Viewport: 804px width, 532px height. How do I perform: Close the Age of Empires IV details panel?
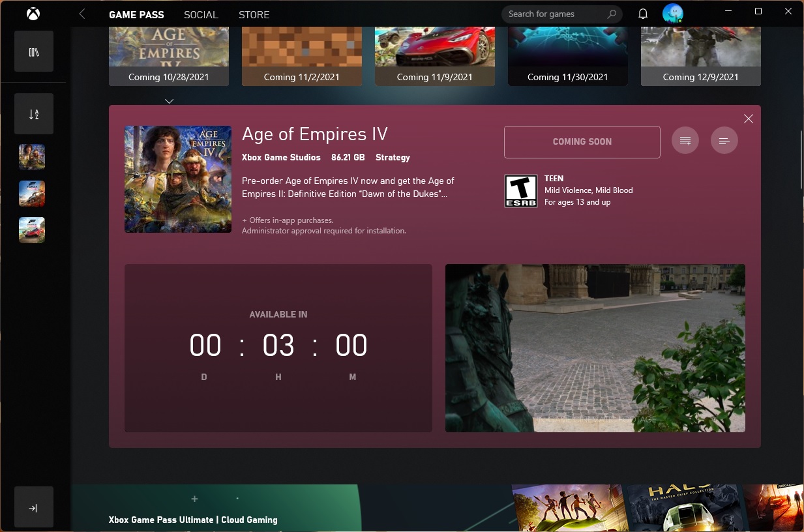click(749, 119)
